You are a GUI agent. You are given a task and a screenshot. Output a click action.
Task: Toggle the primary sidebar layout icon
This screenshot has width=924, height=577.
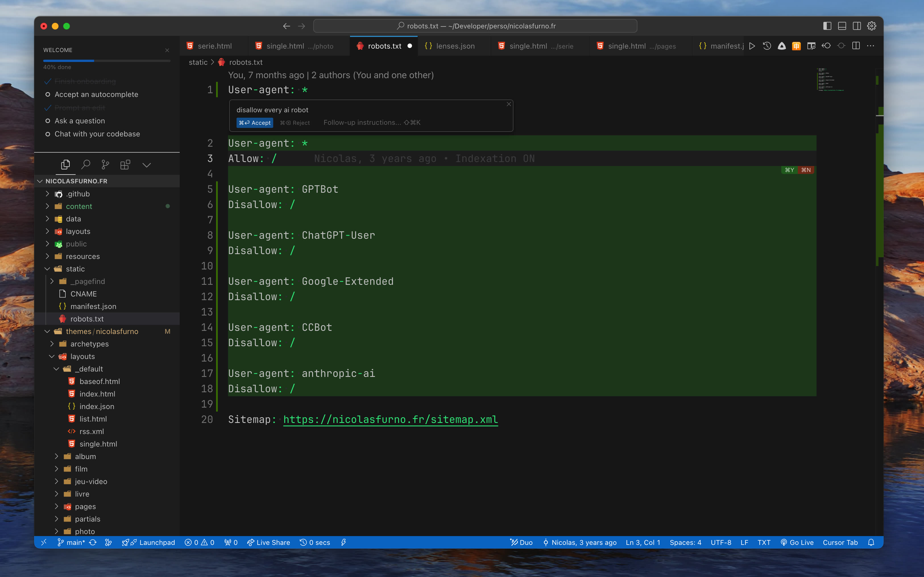click(827, 26)
